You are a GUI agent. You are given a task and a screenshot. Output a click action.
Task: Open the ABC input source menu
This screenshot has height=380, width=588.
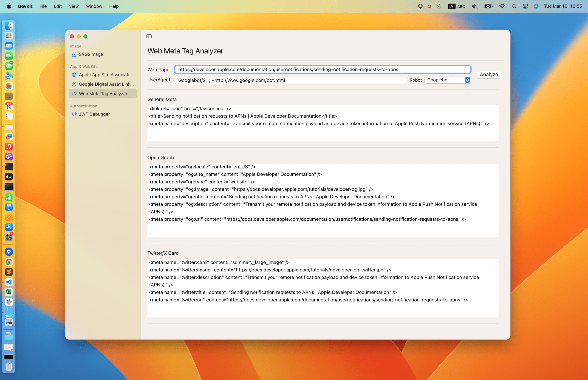456,6
